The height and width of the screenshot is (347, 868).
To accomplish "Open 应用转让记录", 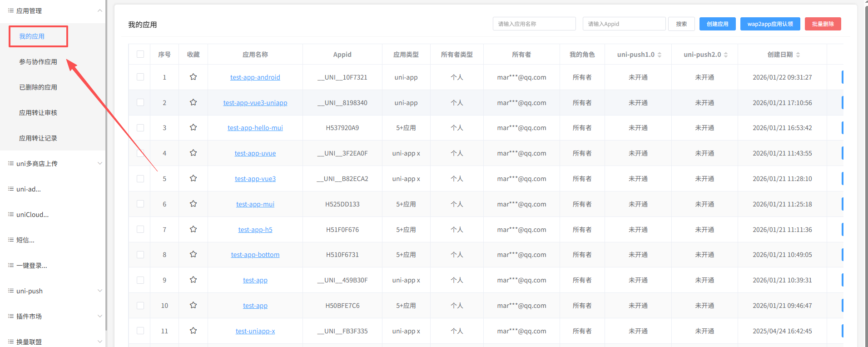I will [38, 138].
